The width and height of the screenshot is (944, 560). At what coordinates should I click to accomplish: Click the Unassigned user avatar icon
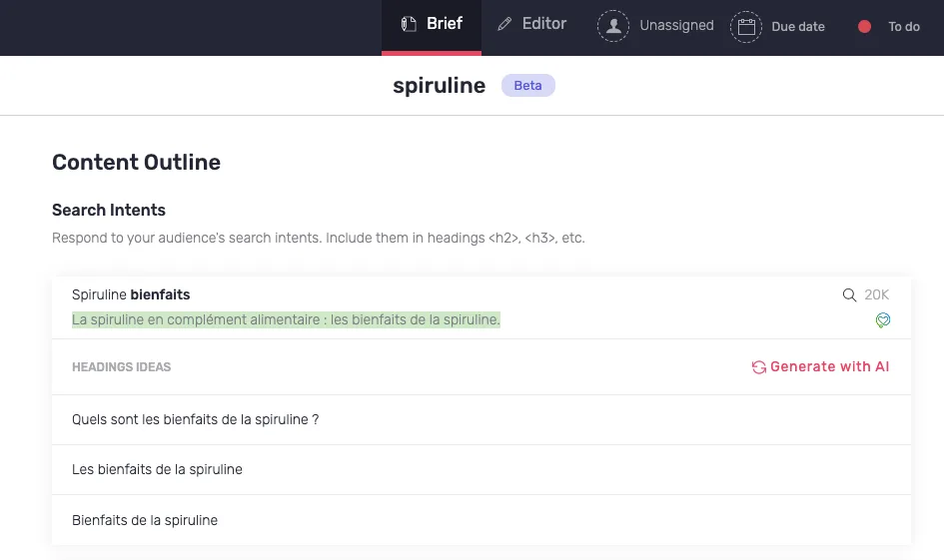click(x=613, y=26)
